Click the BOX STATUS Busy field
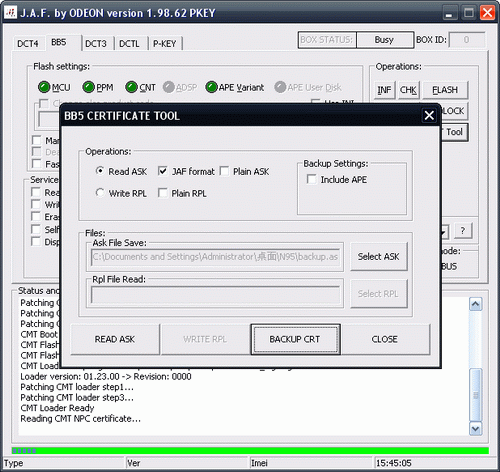Screen dimensions: 500x472 [x=384, y=40]
